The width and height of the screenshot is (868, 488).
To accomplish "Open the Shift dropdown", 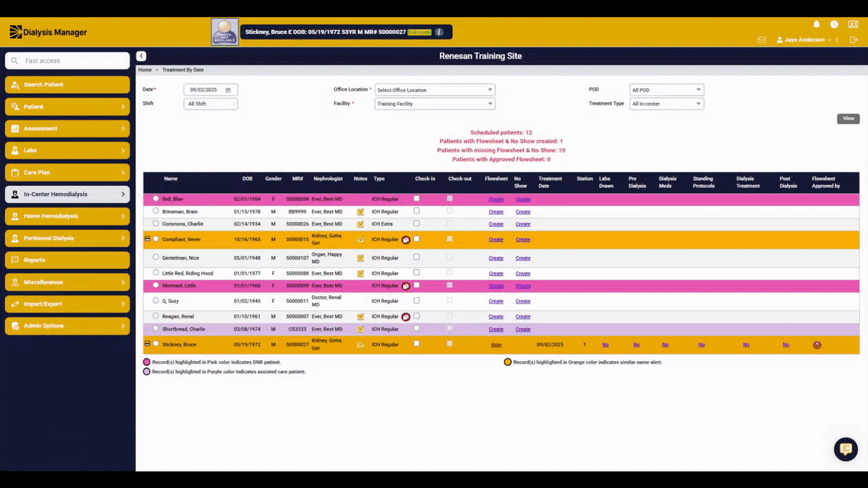I will tap(210, 104).
